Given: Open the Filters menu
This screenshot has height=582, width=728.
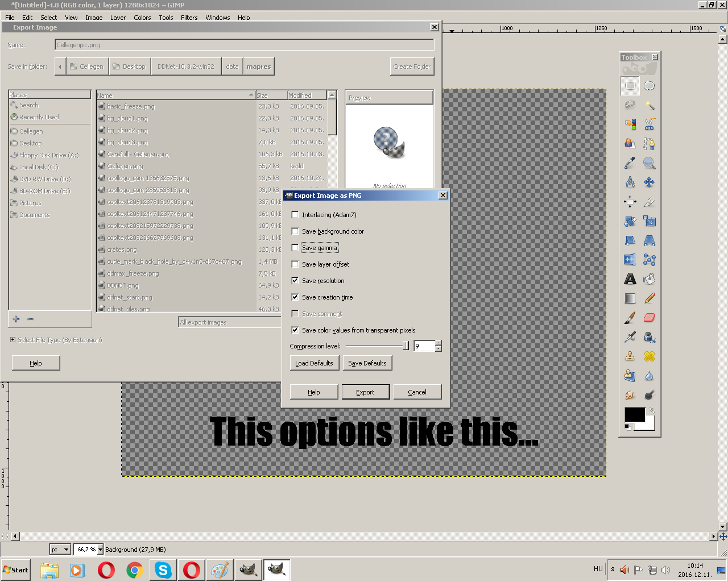Looking at the screenshot, I should point(189,18).
